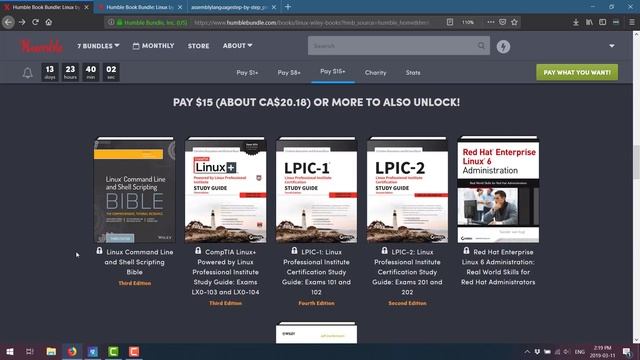
Task: Open the Firefox downloads panel
Action: point(576,22)
